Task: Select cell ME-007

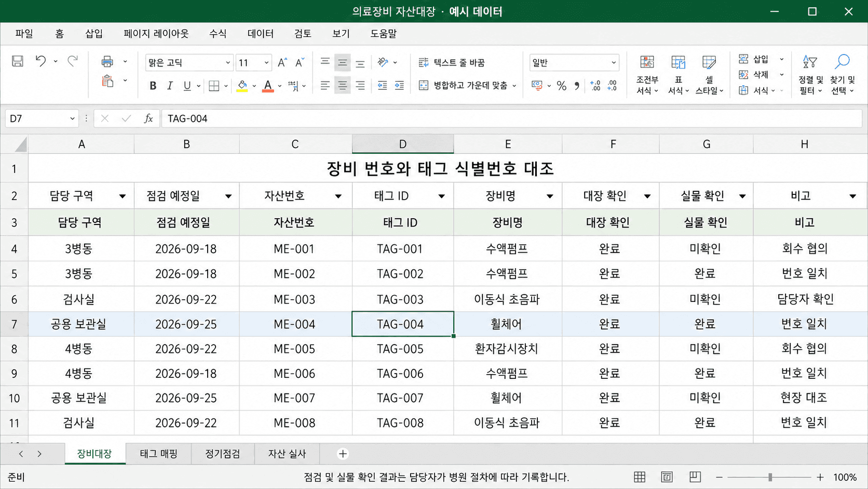Action: click(295, 398)
